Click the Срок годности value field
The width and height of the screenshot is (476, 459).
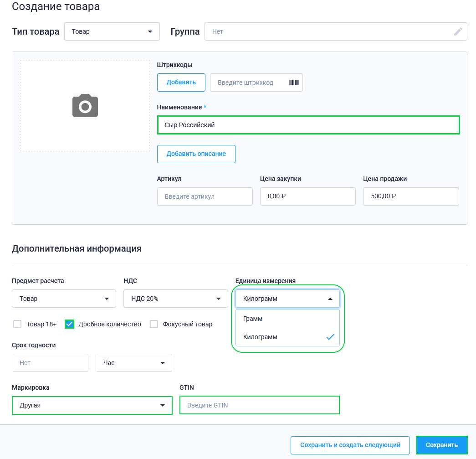[50, 363]
